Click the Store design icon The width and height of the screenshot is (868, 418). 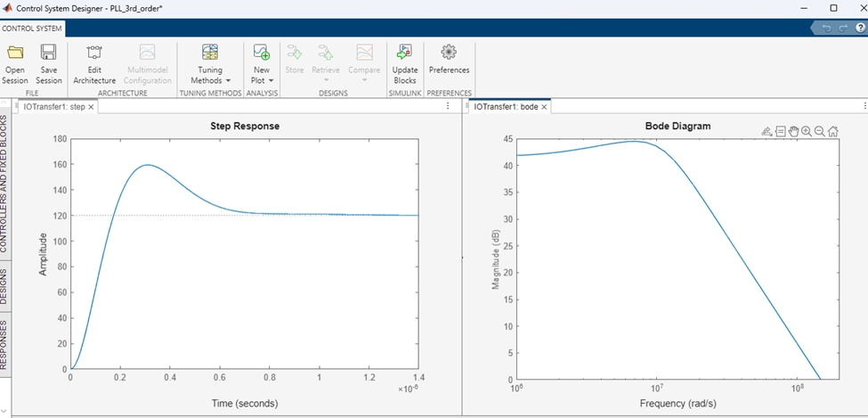295,53
